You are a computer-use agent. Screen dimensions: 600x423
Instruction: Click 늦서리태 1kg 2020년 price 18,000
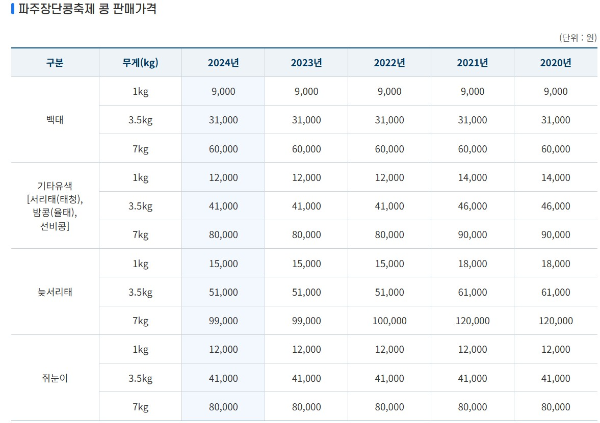click(556, 263)
